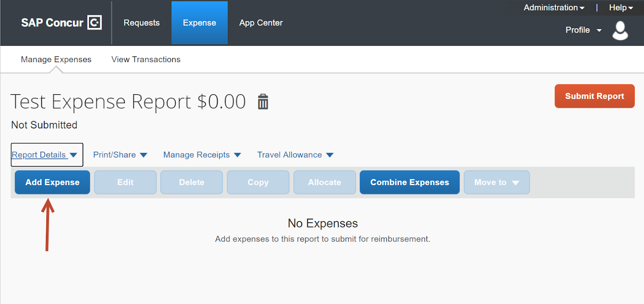
Task: Switch to View Transactions
Action: [145, 59]
